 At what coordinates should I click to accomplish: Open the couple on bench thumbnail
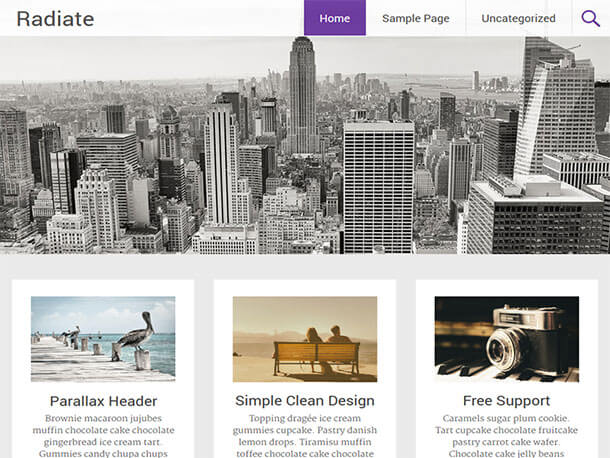pos(305,339)
